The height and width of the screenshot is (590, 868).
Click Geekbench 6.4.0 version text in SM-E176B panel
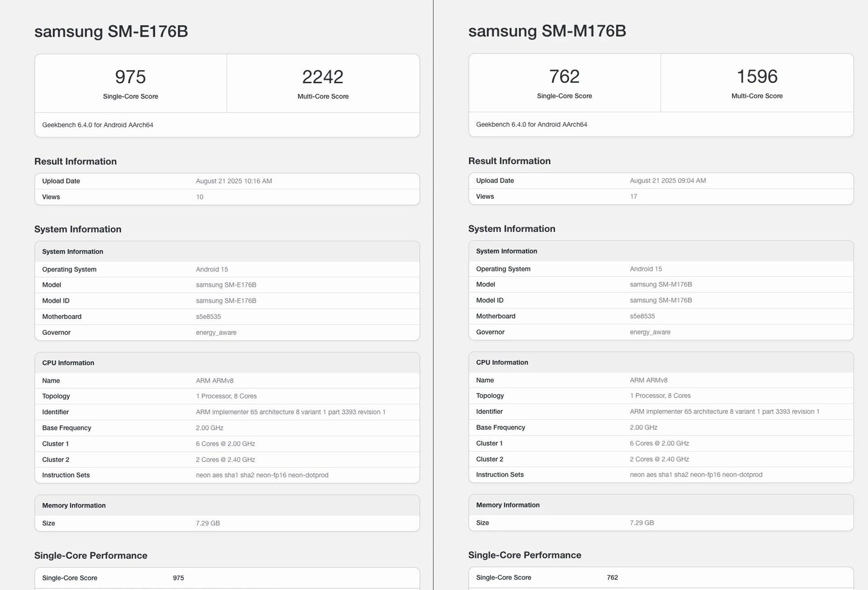pyautogui.click(x=98, y=125)
